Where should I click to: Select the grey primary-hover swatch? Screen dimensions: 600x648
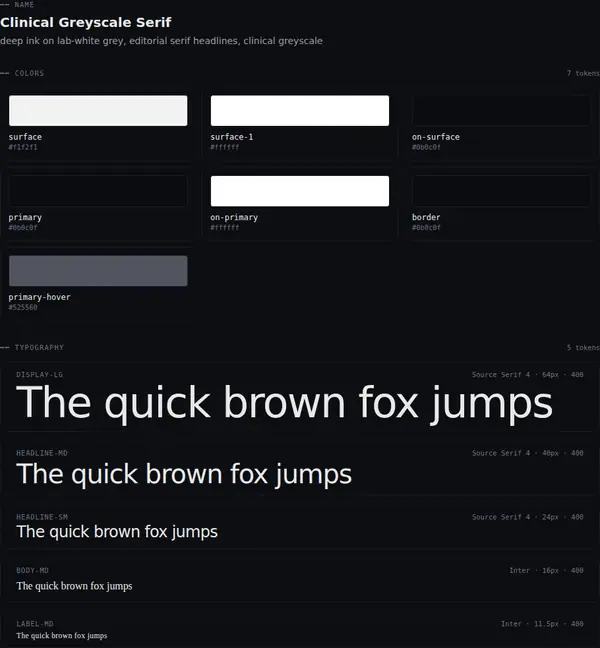(x=98, y=271)
